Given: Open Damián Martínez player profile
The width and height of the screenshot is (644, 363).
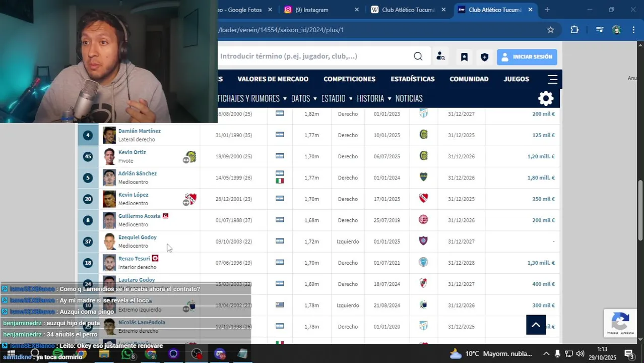Looking at the screenshot, I should pyautogui.click(x=139, y=131).
